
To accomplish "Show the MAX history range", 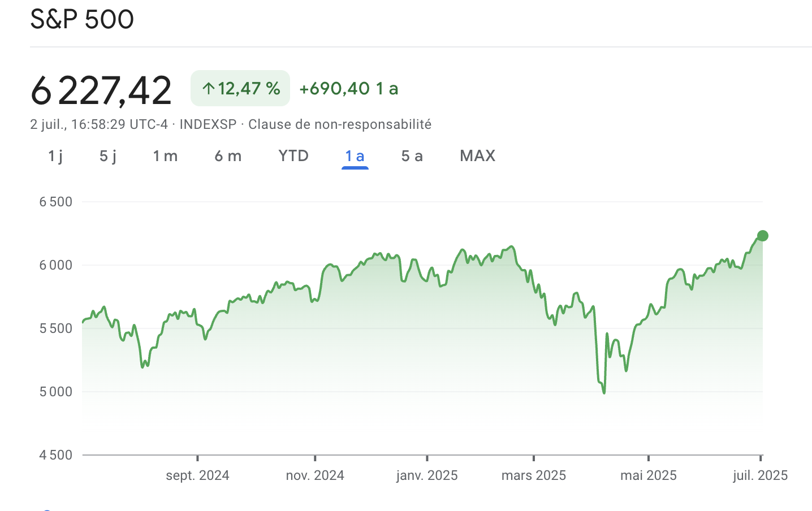I will click(x=478, y=156).
